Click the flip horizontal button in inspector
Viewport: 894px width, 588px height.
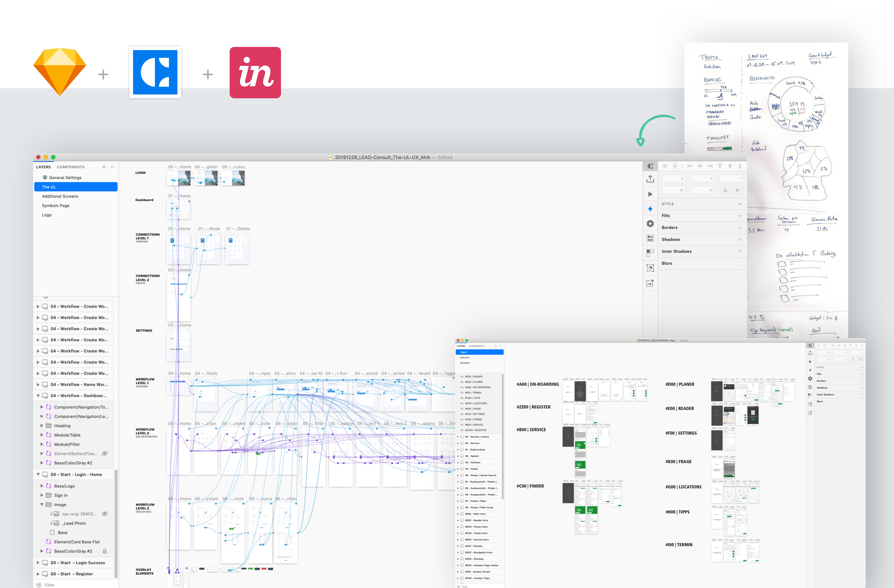click(725, 190)
